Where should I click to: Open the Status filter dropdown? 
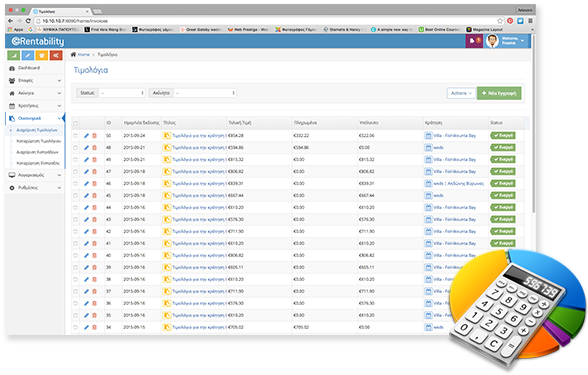click(x=122, y=93)
